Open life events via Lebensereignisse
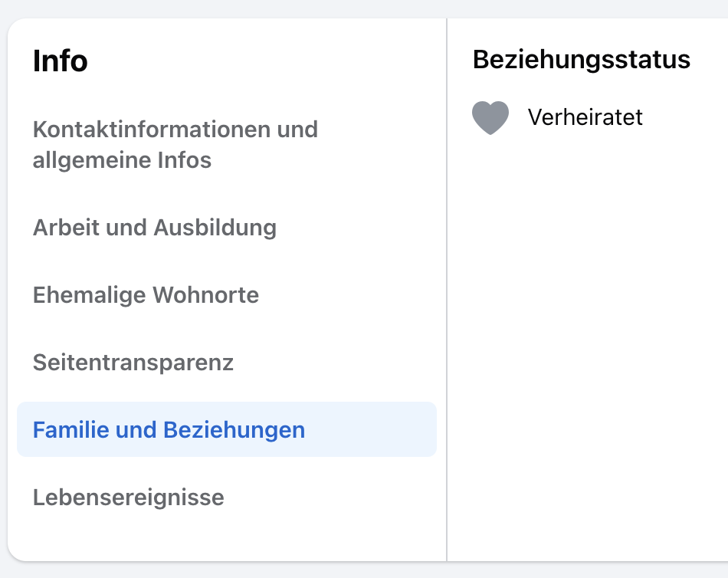728x578 pixels. pyautogui.click(x=128, y=498)
